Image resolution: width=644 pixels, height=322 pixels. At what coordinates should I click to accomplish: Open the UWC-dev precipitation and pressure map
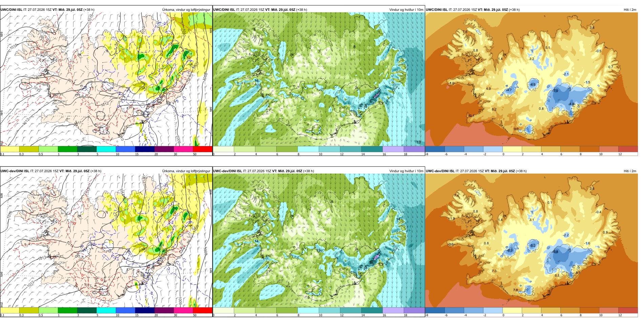106,241
